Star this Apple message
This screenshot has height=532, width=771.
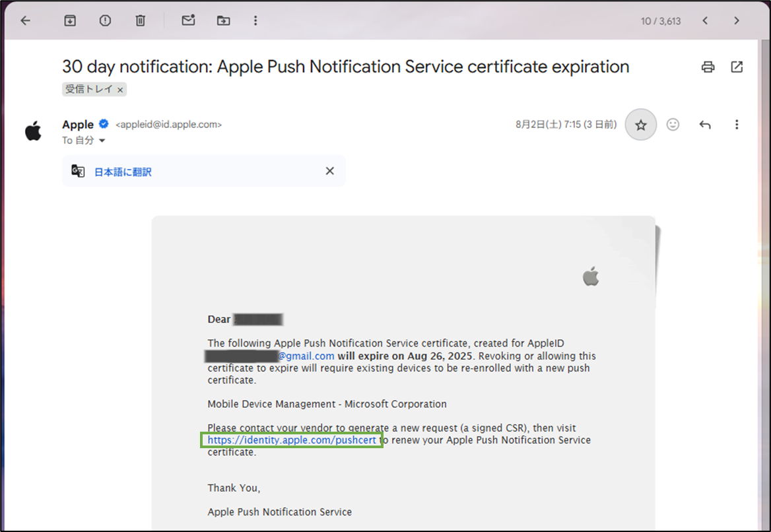tap(641, 125)
